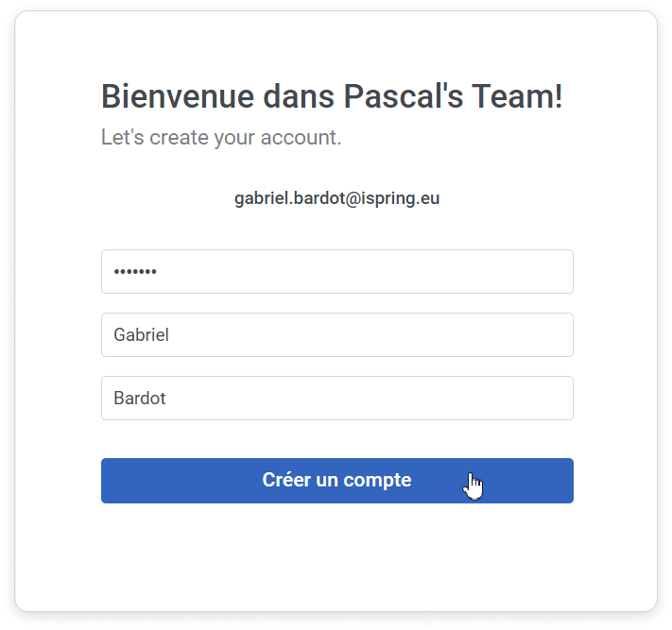
Task: Click the Let's create your account subtitle
Action: pyautogui.click(x=221, y=138)
